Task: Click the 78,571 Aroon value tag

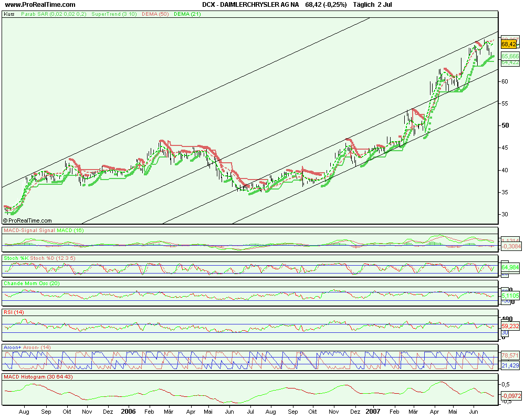Action: pos(510,355)
